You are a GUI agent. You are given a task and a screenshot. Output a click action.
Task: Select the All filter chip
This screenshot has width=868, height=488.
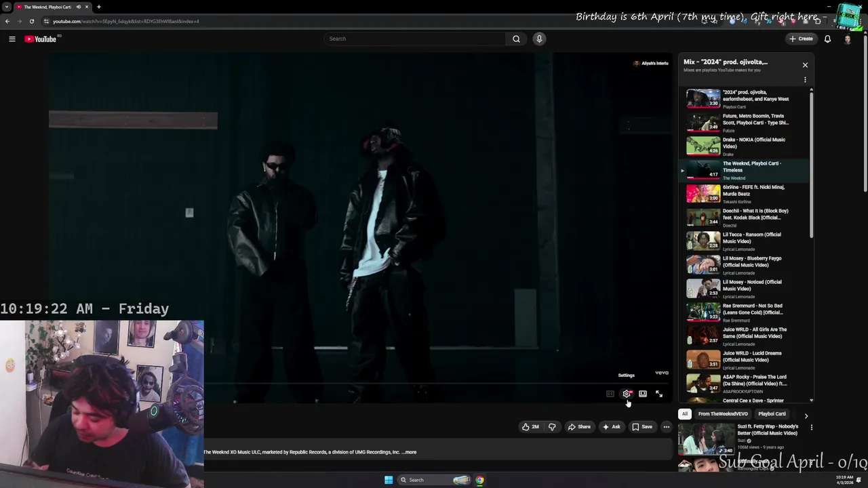tap(685, 414)
